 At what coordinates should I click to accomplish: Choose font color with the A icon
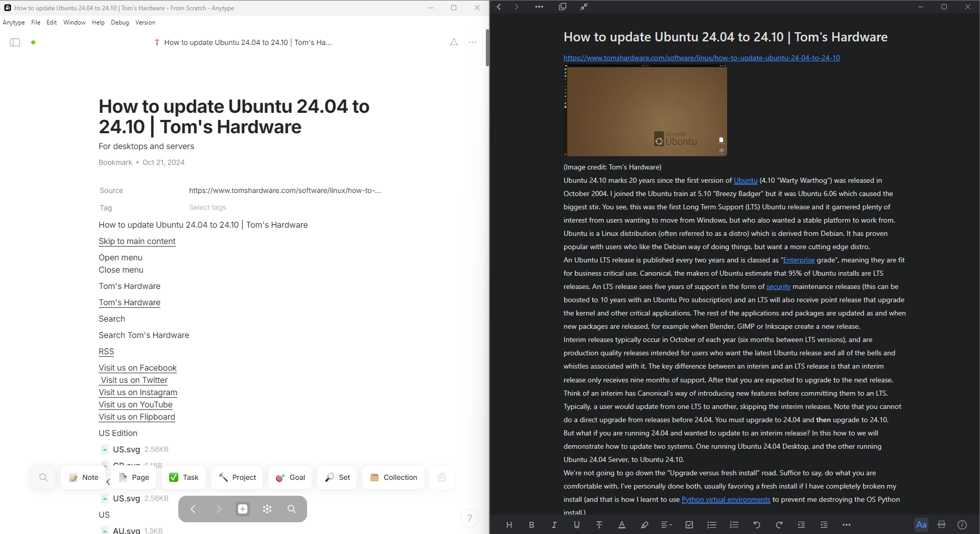(x=622, y=525)
